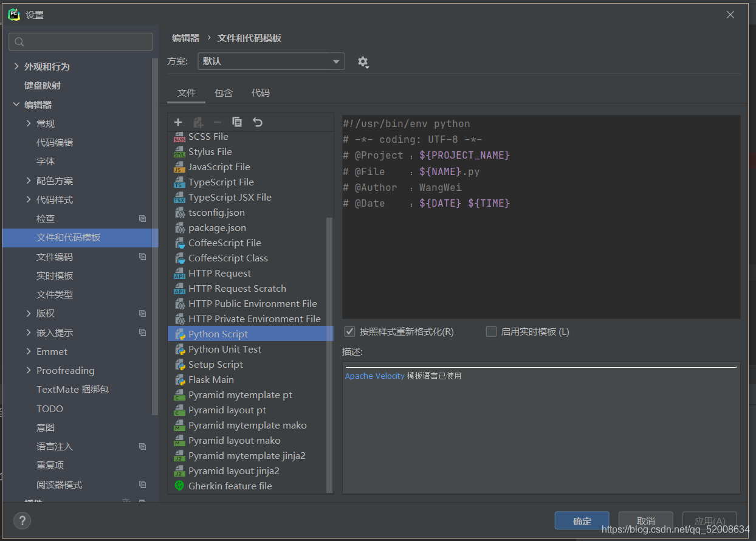This screenshot has width=756, height=541.
Task: Click inside the template code editor
Action: (541, 217)
